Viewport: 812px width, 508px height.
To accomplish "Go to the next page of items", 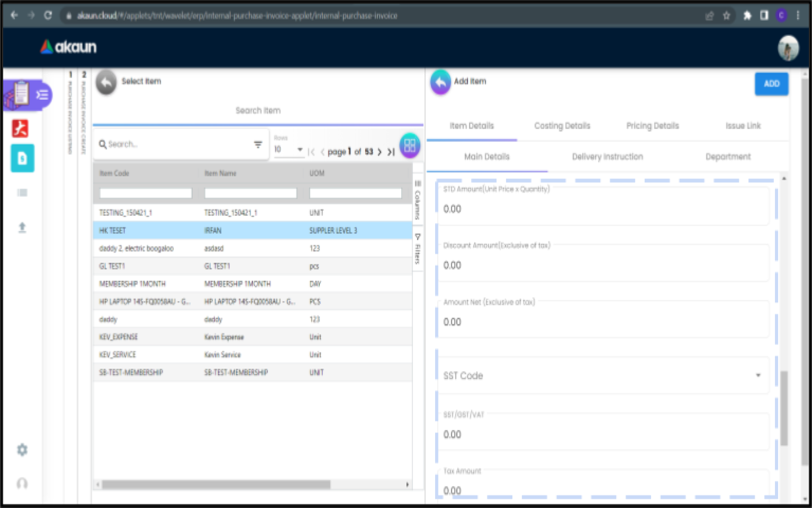I will 379,152.
